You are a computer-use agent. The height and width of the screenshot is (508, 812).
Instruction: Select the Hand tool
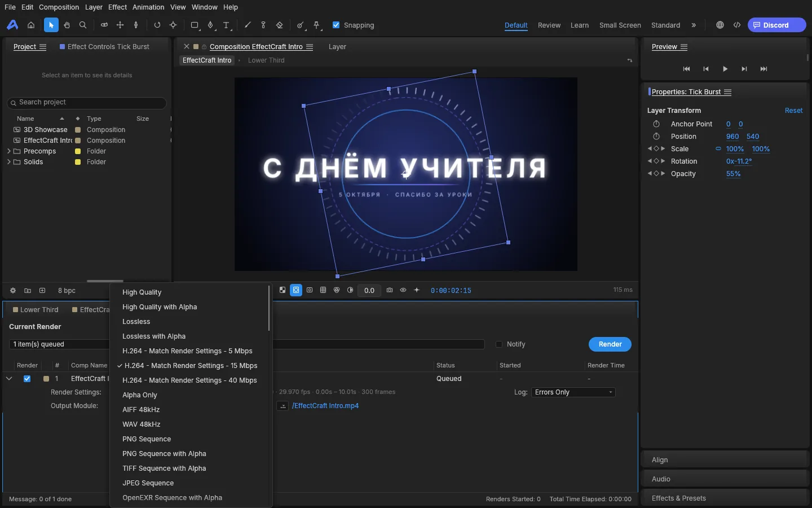tap(67, 25)
